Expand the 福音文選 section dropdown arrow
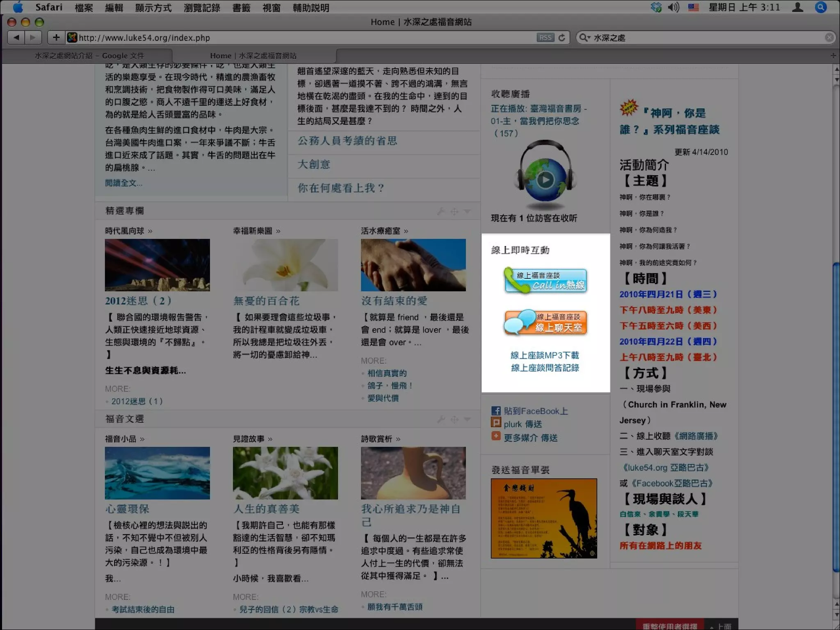The width and height of the screenshot is (840, 630). click(x=467, y=419)
